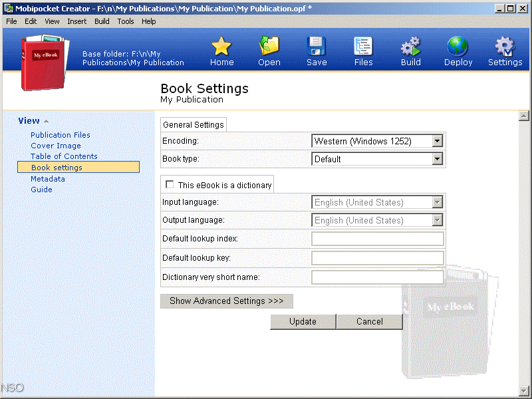Click the 'Book type:' label

181,159
